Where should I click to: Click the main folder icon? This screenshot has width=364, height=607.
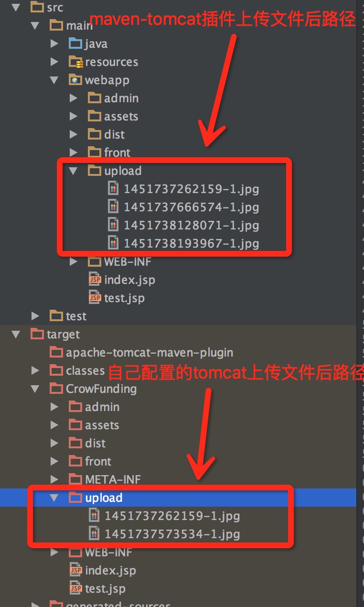pos(56,25)
